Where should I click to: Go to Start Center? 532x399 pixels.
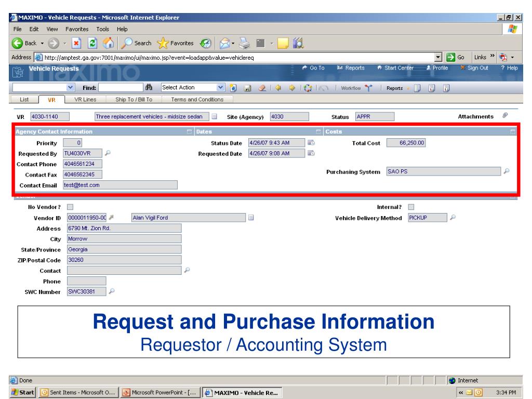click(x=395, y=68)
